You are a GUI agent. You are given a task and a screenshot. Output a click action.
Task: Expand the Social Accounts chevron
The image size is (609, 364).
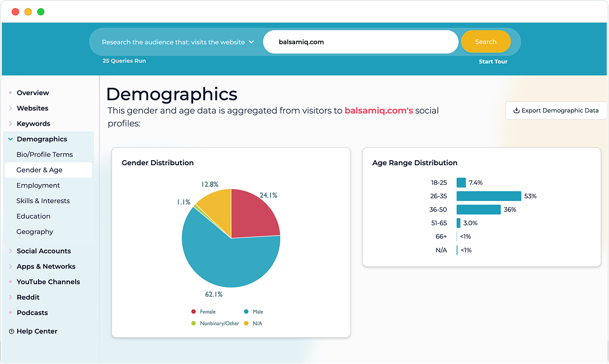10,251
